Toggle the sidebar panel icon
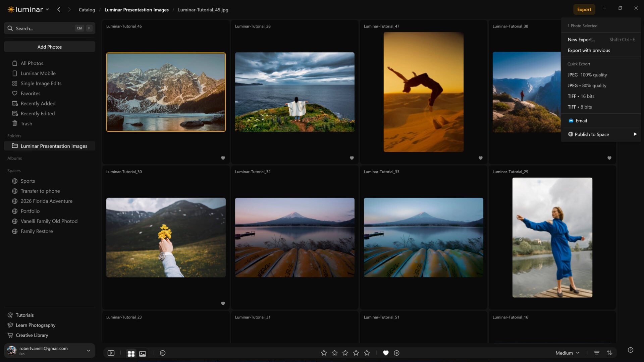644x362 pixels. [111, 353]
